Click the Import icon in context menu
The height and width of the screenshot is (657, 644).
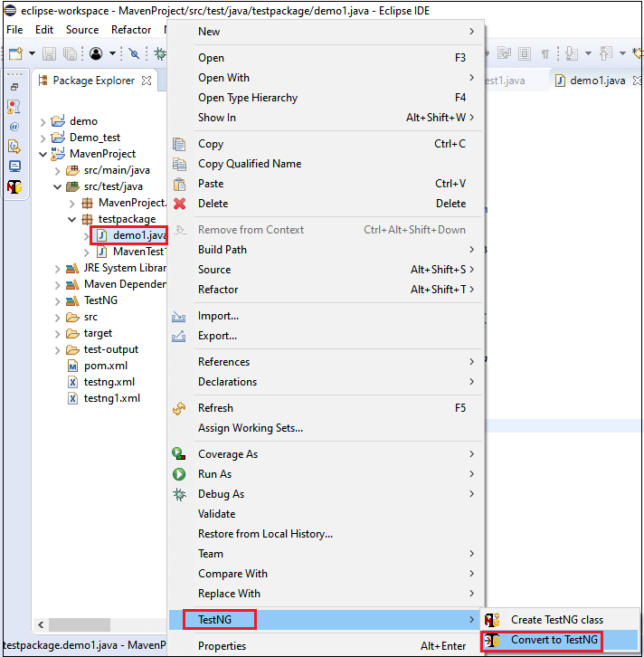(x=179, y=317)
